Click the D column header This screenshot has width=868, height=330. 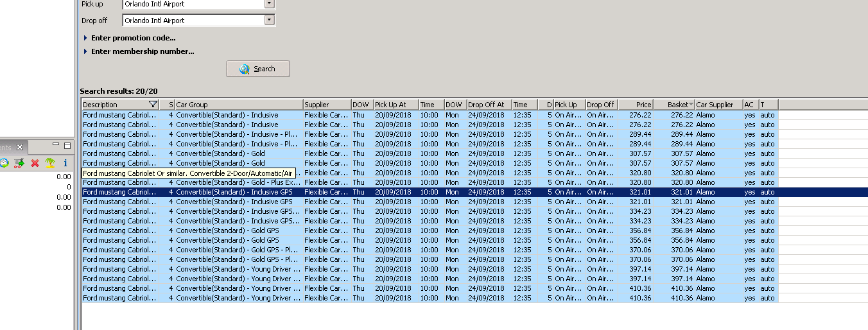click(x=546, y=105)
